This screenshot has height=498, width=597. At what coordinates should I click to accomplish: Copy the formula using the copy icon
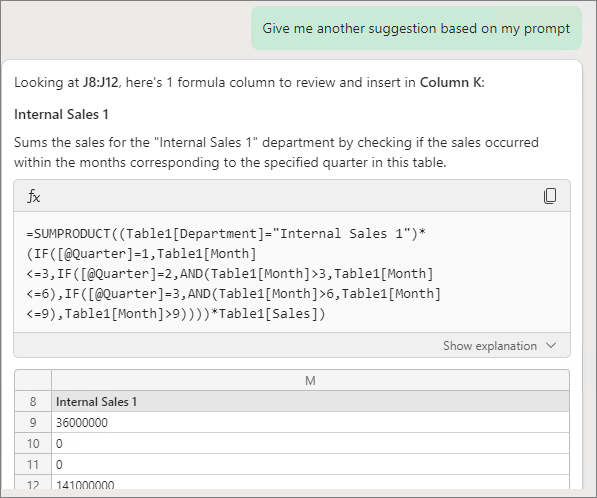tap(550, 196)
